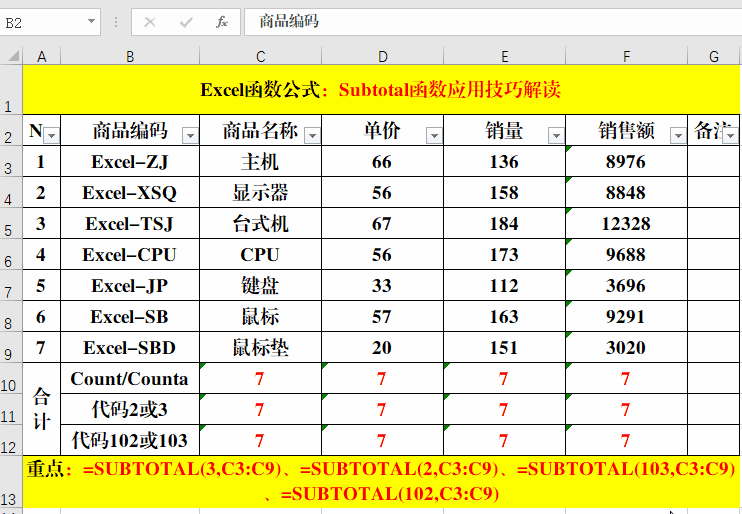
Task: Click the red 7 in 代码102或103 row, column F
Action: [627, 440]
